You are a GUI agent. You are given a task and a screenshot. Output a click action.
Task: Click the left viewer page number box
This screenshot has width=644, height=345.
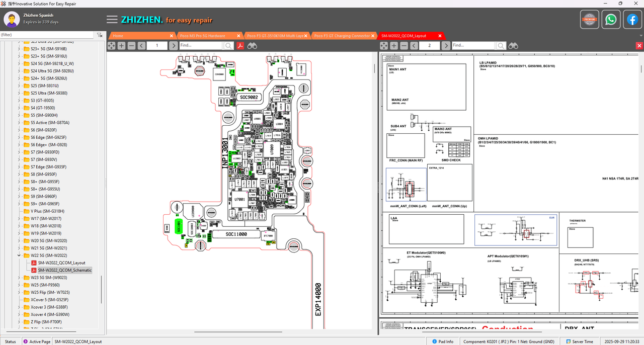[x=157, y=46]
